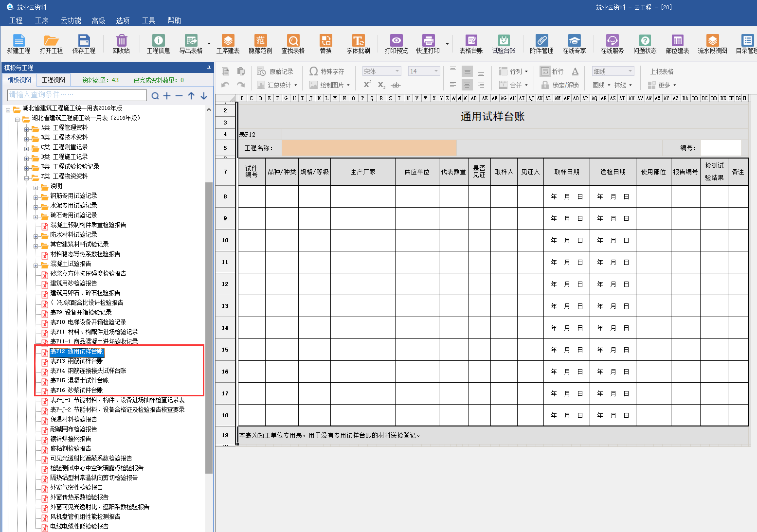Open the 回收站 recycle bin
This screenshot has width=757, height=532.
coord(121,43)
